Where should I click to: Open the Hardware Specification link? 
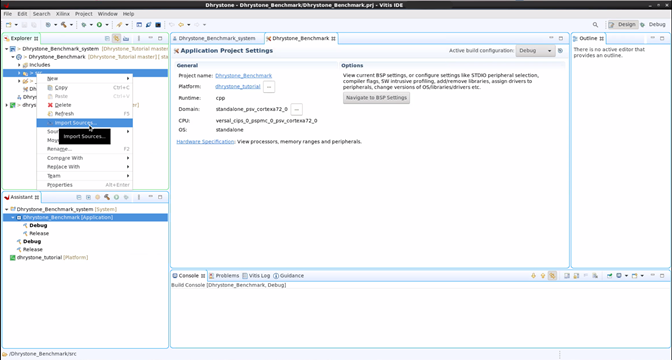point(205,142)
